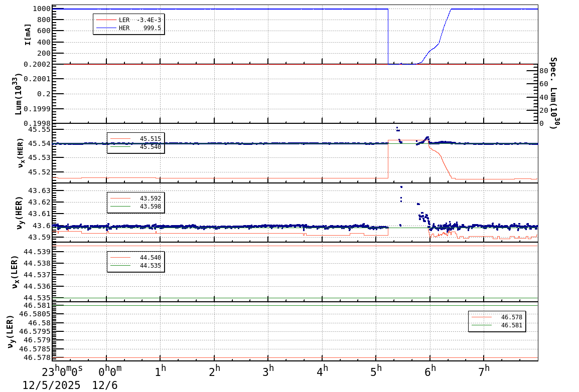Screen dimensions: 579x392
Task: Click the Spec. Lum right axis title
Action: [553, 93]
